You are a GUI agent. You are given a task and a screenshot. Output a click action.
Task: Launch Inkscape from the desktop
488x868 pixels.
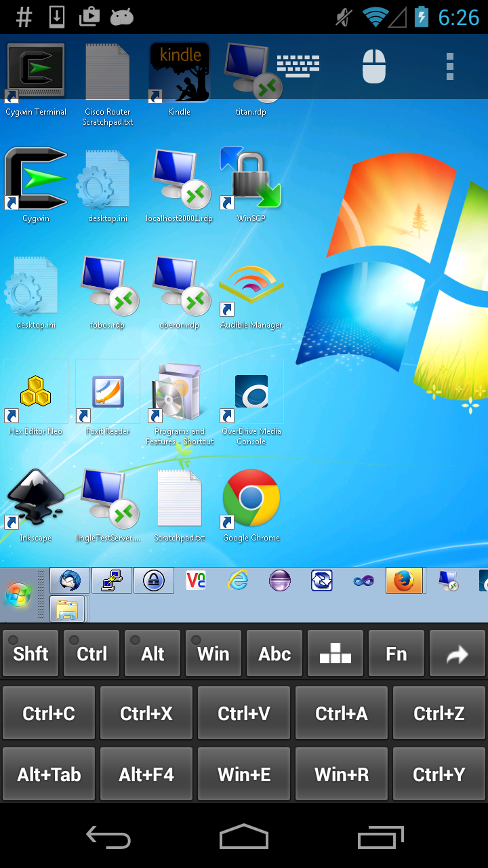[x=36, y=505]
